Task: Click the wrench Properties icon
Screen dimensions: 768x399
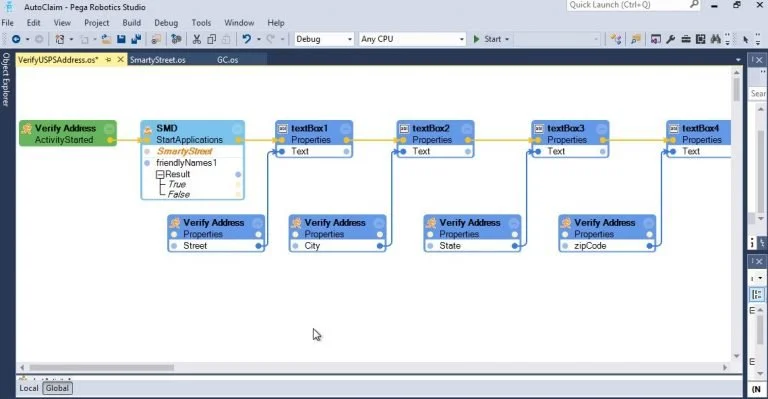Action: [x=671, y=39]
